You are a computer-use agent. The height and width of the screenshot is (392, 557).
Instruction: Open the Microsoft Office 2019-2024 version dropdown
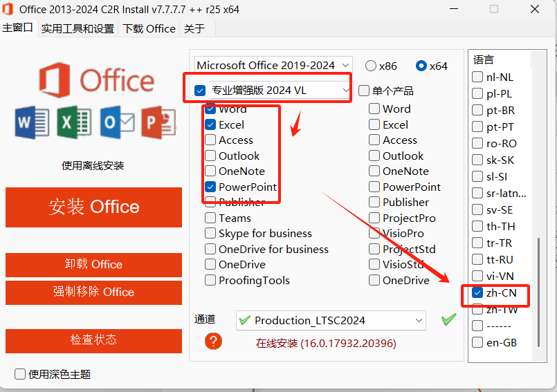pyautogui.click(x=273, y=65)
